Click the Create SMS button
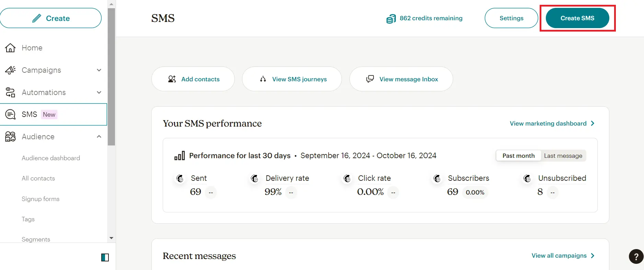 pyautogui.click(x=577, y=18)
